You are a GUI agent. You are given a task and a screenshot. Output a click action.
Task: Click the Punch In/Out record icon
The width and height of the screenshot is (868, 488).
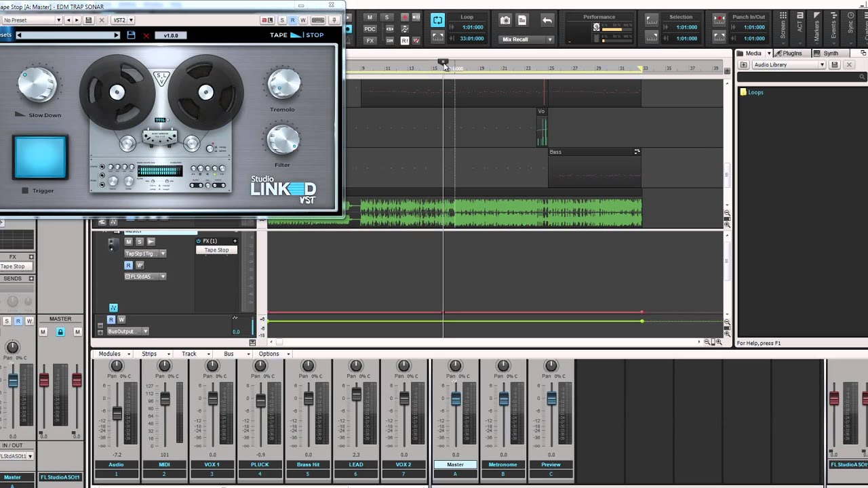719,20
